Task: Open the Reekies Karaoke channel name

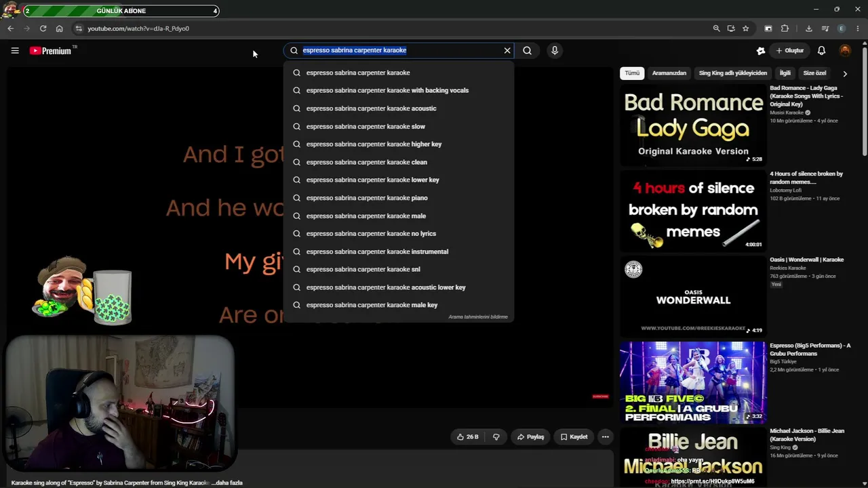Action: point(788,268)
